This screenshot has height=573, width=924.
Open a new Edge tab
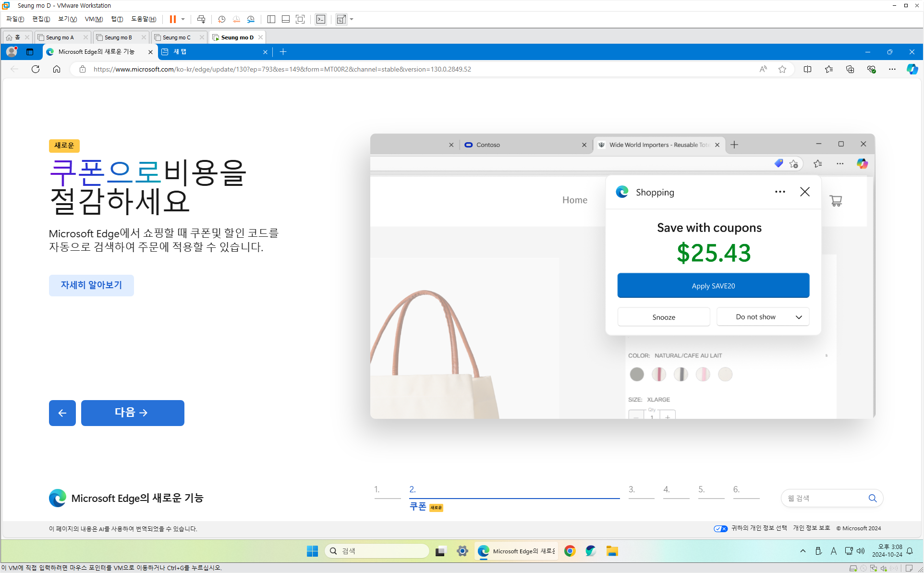pyautogui.click(x=283, y=52)
